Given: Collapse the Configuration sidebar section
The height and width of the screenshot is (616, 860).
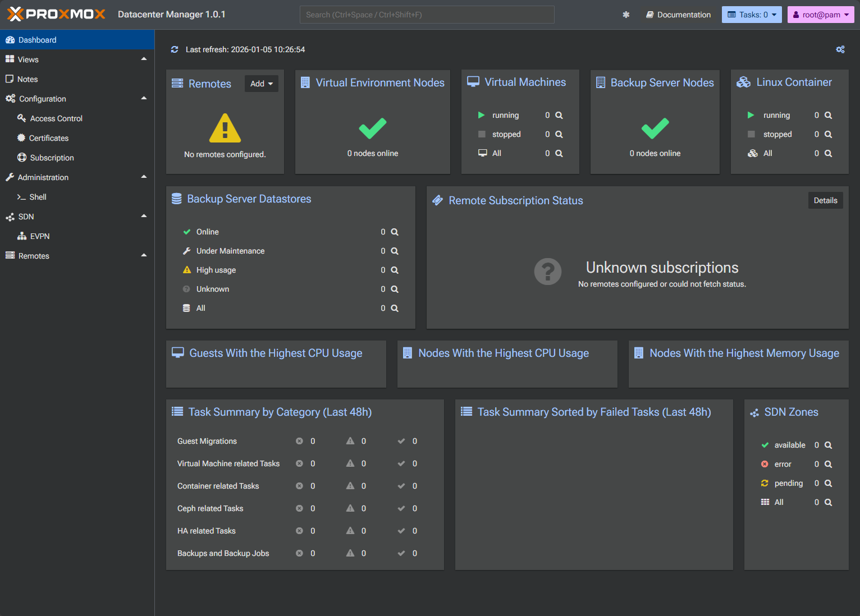Looking at the screenshot, I should tap(144, 98).
